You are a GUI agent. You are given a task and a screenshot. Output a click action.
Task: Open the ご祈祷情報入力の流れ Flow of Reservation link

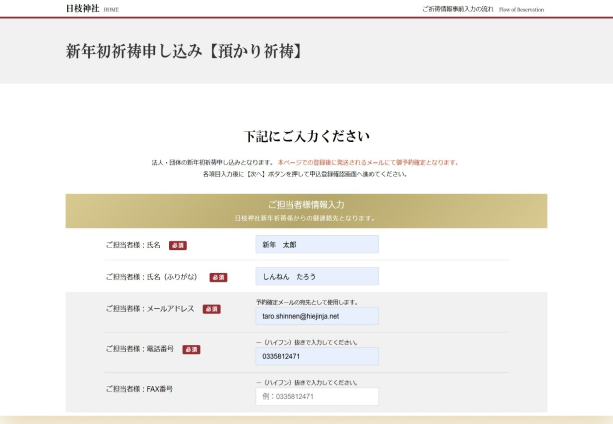(484, 8)
